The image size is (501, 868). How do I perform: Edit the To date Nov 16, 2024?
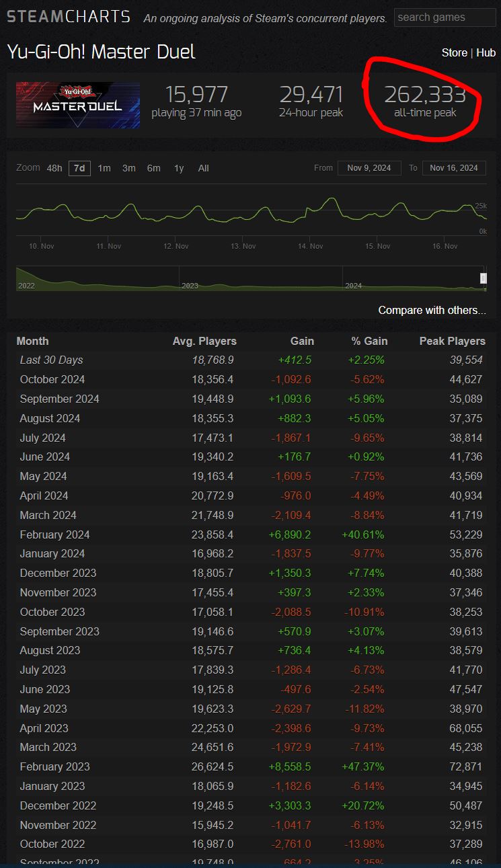coord(454,167)
